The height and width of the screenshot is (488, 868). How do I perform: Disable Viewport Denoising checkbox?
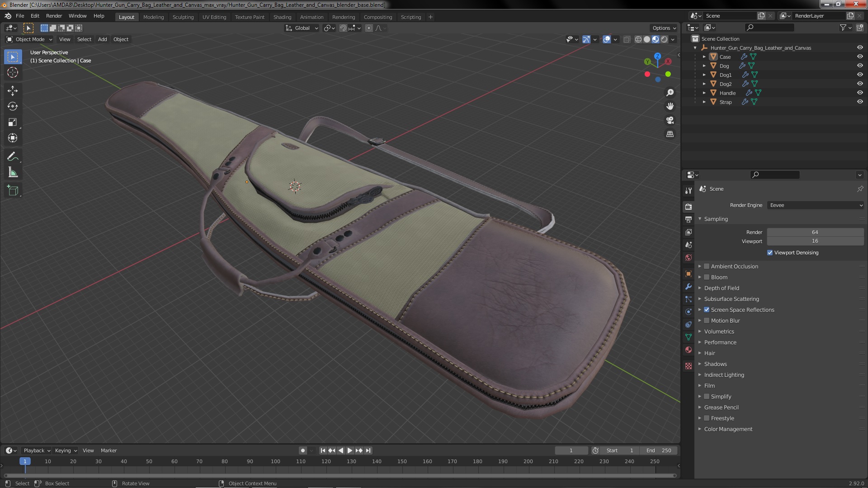tap(770, 253)
